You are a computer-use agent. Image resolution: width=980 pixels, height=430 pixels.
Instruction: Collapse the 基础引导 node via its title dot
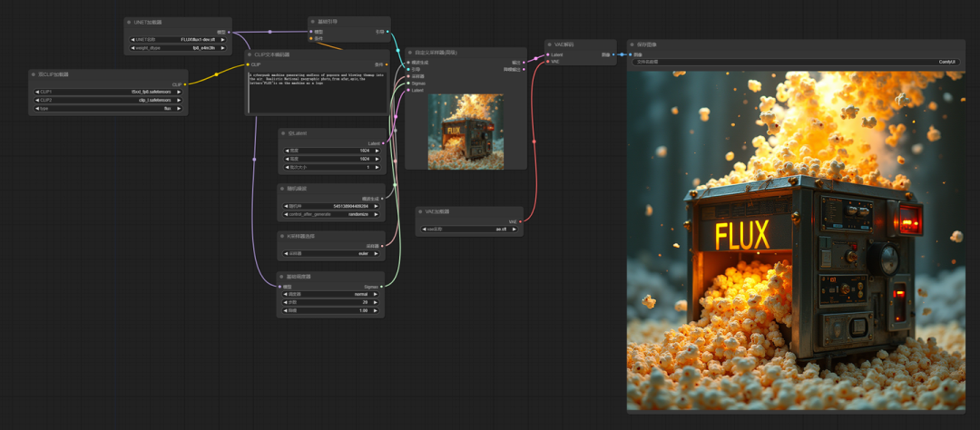pos(313,21)
